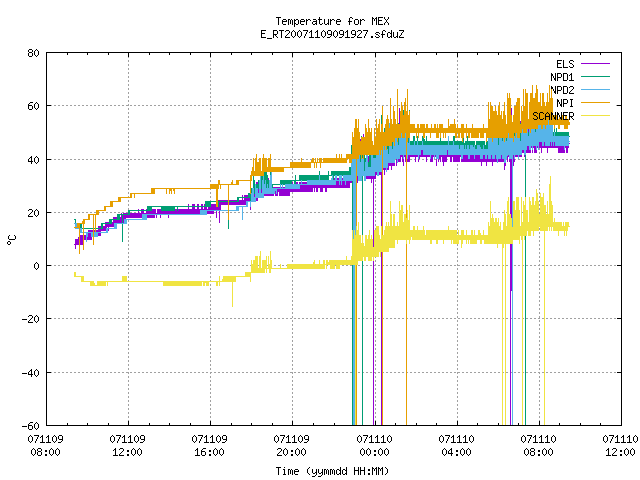Image resolution: width=640 pixels, height=480 pixels.
Task: Click the NPD2 legend label
Action: tap(562, 90)
